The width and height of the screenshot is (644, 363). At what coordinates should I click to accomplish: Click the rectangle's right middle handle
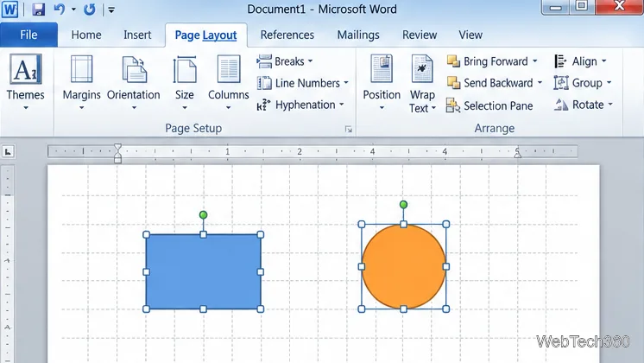(261, 271)
